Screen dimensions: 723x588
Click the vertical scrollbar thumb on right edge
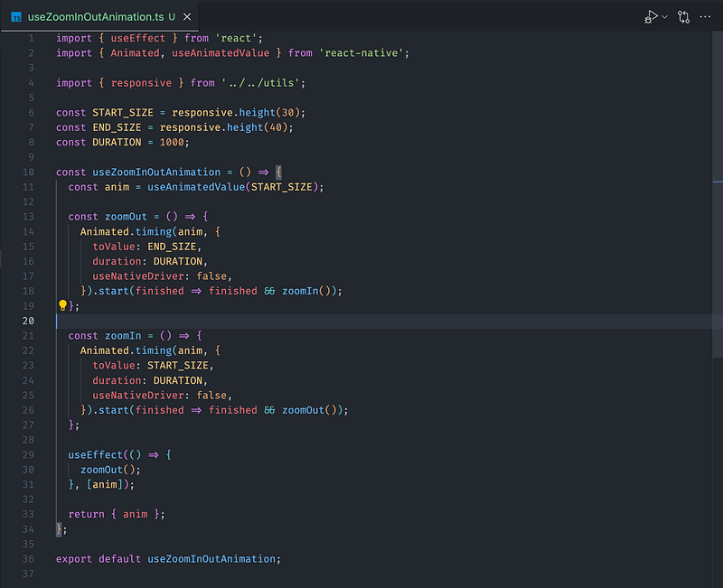[718, 193]
